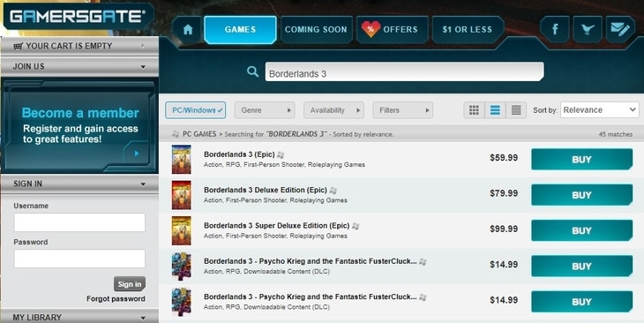Open the newsletter envelope icon
The height and width of the screenshot is (323, 644).
pyautogui.click(x=620, y=29)
